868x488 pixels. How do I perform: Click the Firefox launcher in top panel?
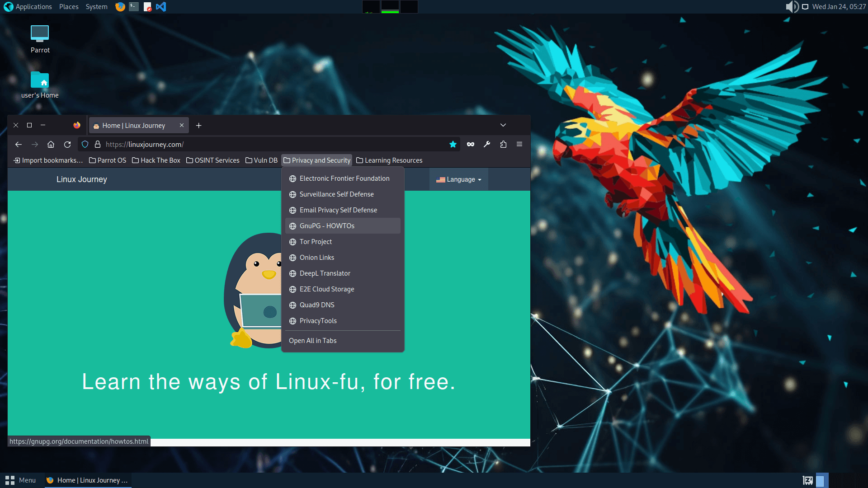pyautogui.click(x=120, y=7)
